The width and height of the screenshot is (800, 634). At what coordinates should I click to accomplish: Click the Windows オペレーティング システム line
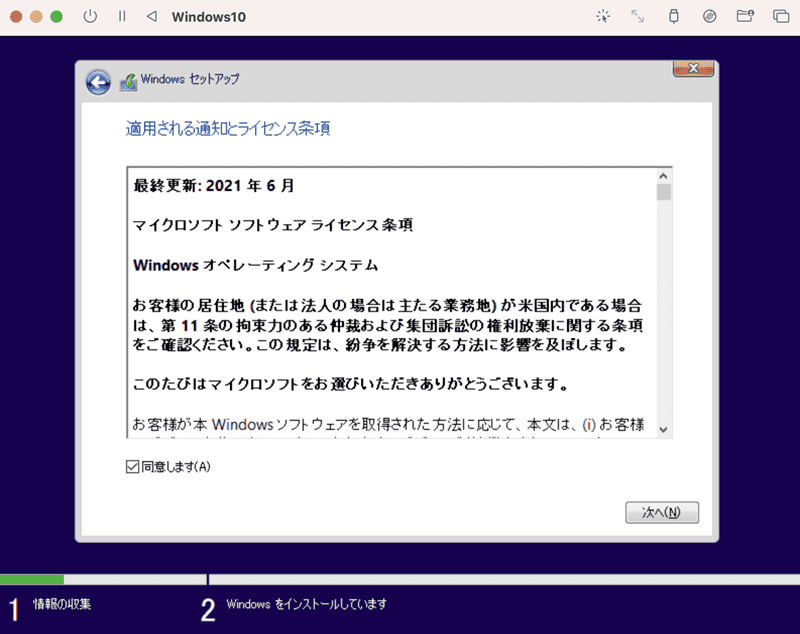(x=255, y=265)
